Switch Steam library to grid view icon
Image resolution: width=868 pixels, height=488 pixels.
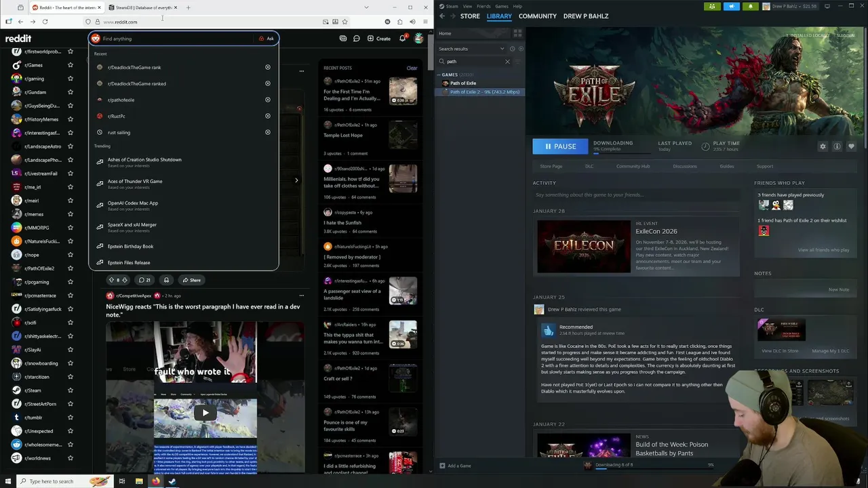[517, 33]
